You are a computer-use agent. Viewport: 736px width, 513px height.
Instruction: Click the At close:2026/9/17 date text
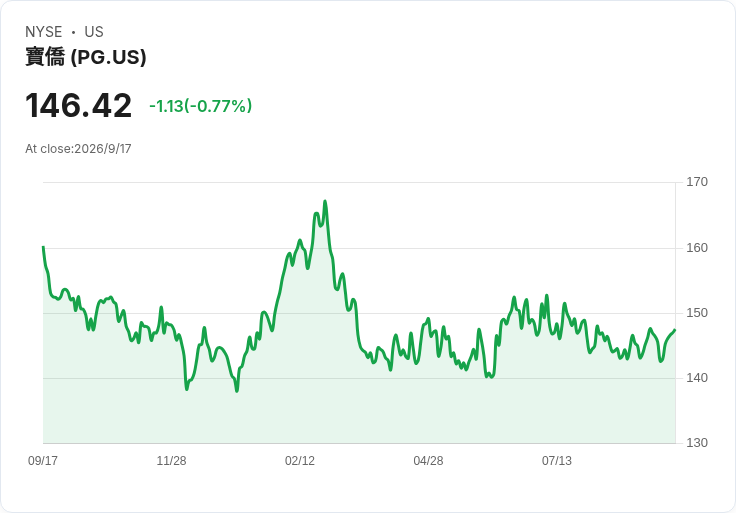pos(78,149)
